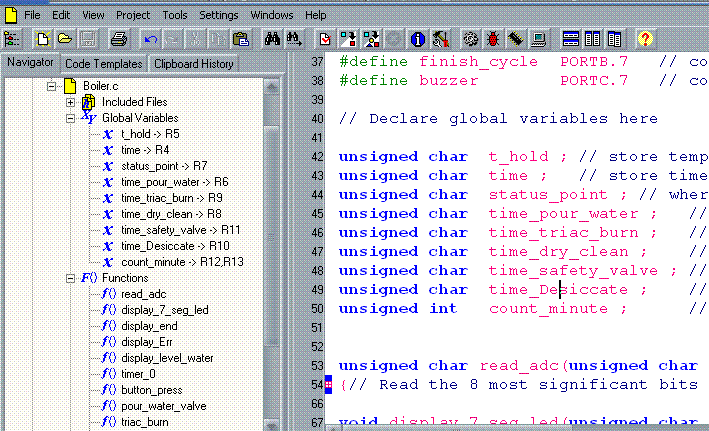This screenshot has height=431, width=709.
Task: Switch to the Code Templates tab
Action: pyautogui.click(x=104, y=64)
